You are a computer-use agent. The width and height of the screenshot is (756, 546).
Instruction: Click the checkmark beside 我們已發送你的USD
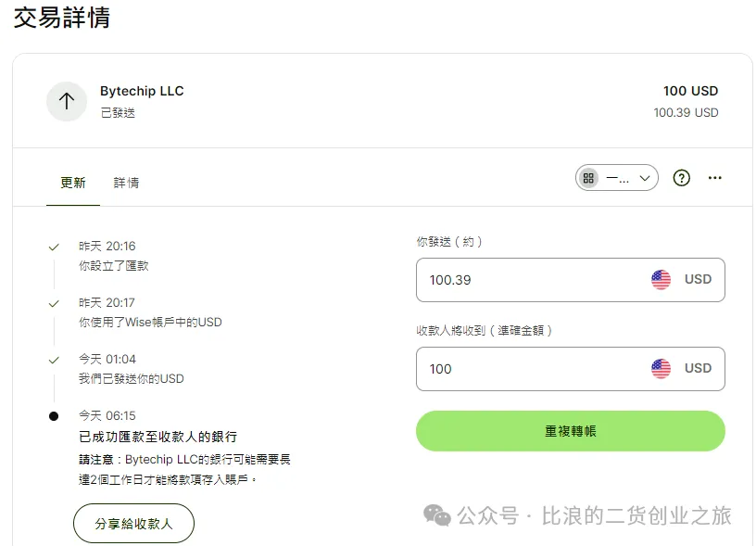(x=54, y=360)
